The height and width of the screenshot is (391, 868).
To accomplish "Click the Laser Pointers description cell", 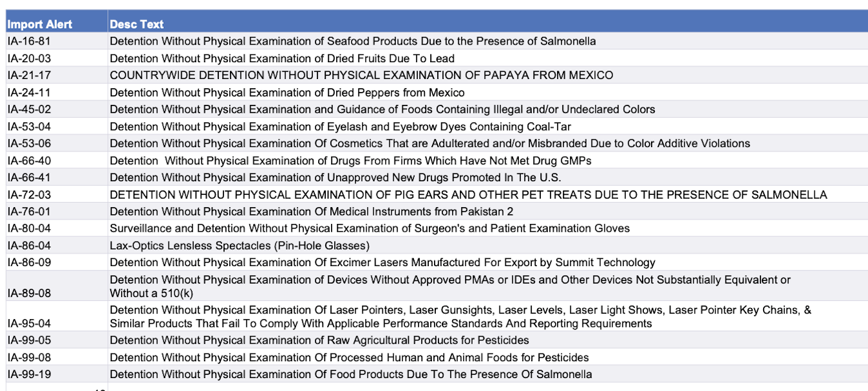I will click(460, 317).
